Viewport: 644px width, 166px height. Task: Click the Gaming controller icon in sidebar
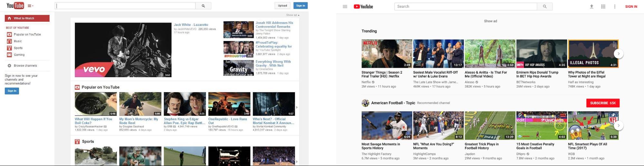point(9,55)
